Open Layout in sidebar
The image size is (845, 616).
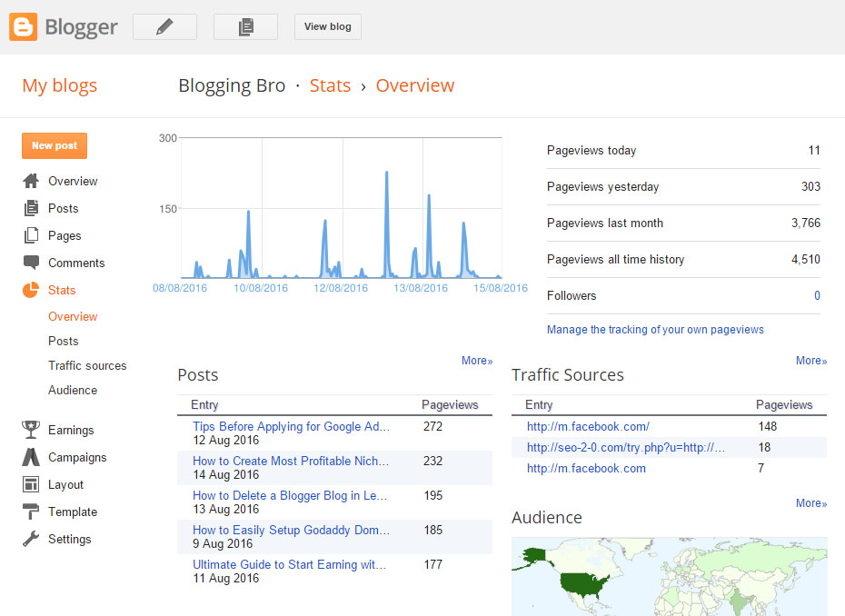click(x=65, y=484)
